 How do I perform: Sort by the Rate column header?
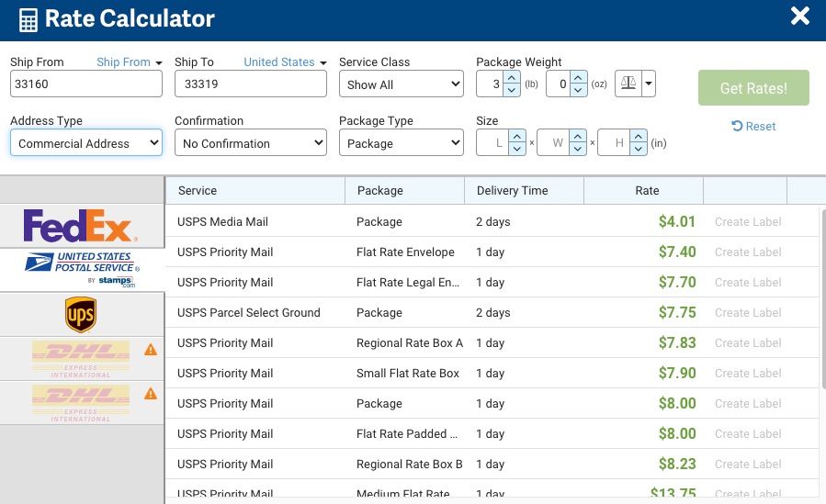644,190
